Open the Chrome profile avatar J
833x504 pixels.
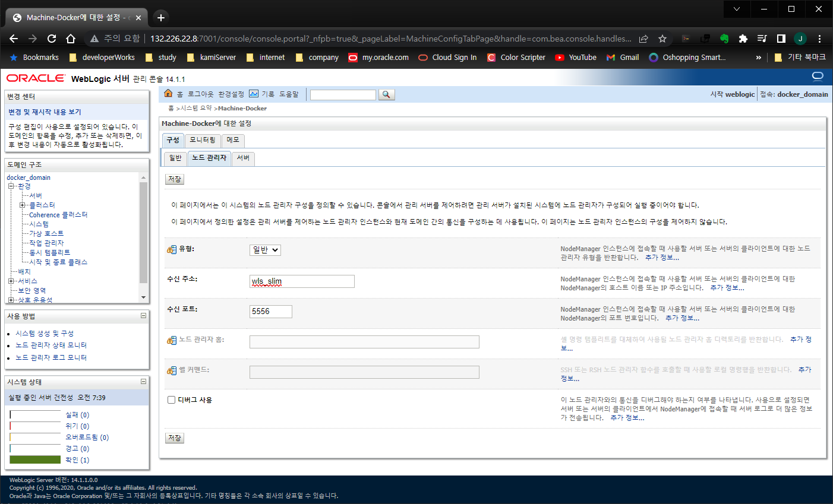[x=800, y=39]
